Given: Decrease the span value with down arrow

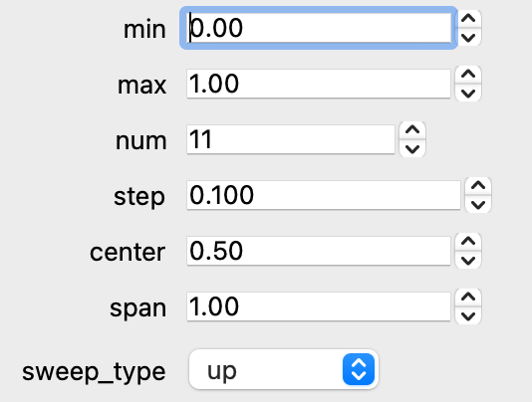Looking at the screenshot, I should pyautogui.click(x=468, y=316).
